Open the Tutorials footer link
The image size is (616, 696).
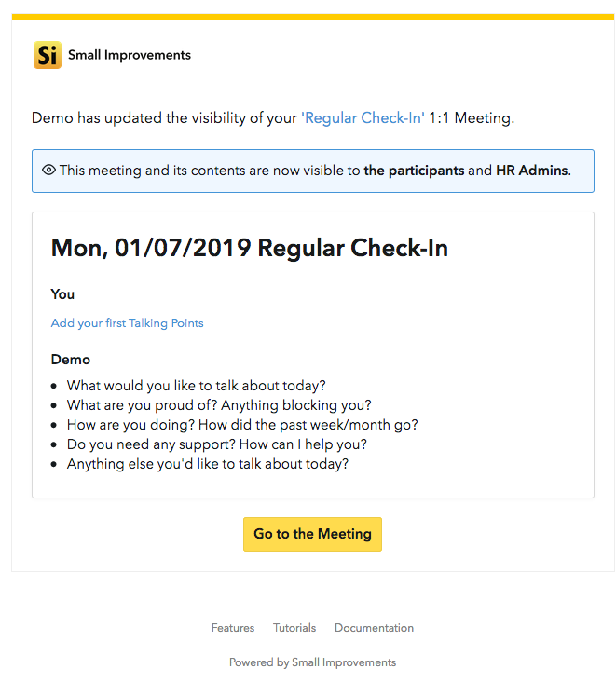coord(294,628)
